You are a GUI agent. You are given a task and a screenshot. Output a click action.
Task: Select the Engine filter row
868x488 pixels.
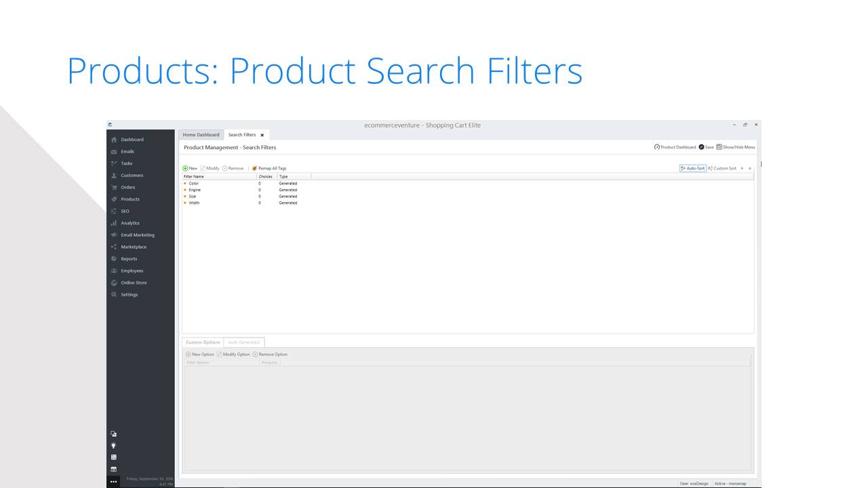pos(467,190)
